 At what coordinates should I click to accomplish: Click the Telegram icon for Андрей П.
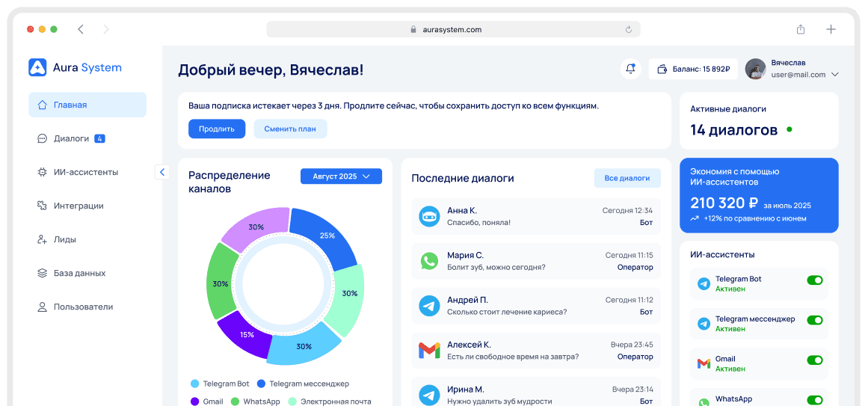429,306
